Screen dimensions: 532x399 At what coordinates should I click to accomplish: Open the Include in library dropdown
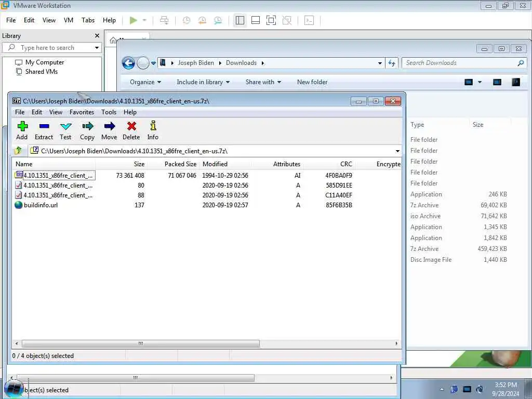(x=203, y=82)
